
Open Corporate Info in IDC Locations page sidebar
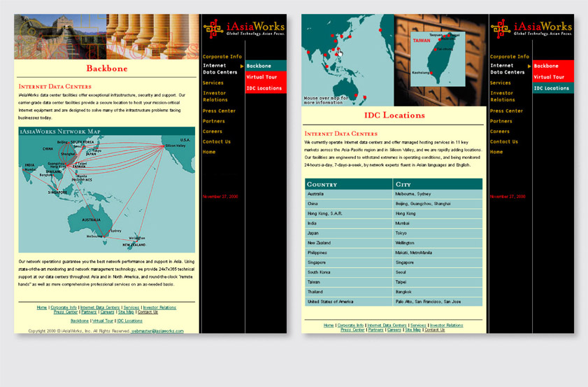pos(509,57)
